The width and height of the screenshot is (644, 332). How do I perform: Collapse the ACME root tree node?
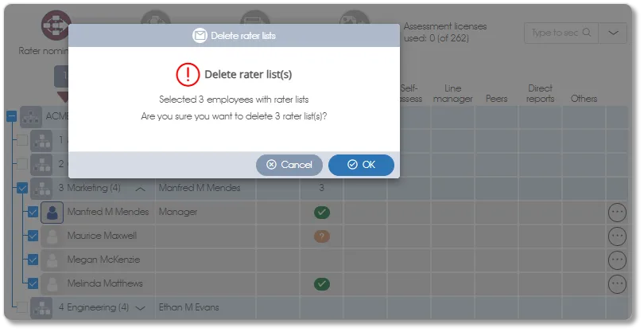pos(11,116)
